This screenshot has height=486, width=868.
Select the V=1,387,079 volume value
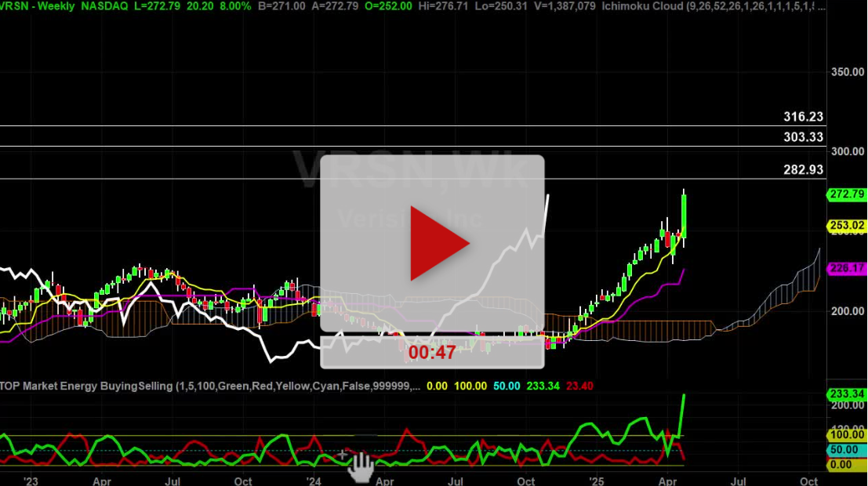(x=566, y=6)
